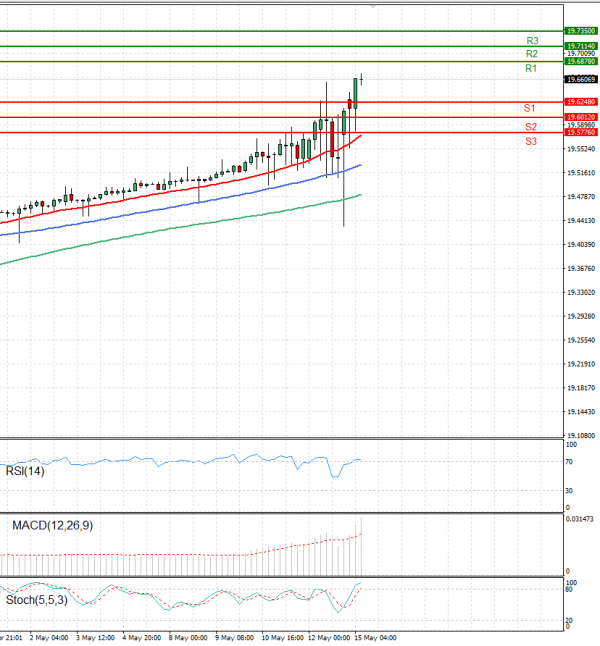The width and height of the screenshot is (600, 646).
Task: Click the R1 resistance label
Action: coord(531,68)
